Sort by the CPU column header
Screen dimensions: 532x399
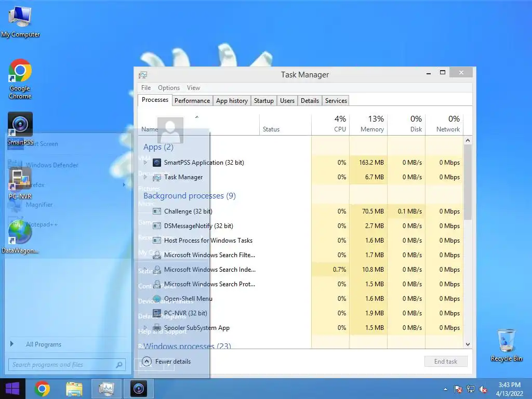click(330, 124)
